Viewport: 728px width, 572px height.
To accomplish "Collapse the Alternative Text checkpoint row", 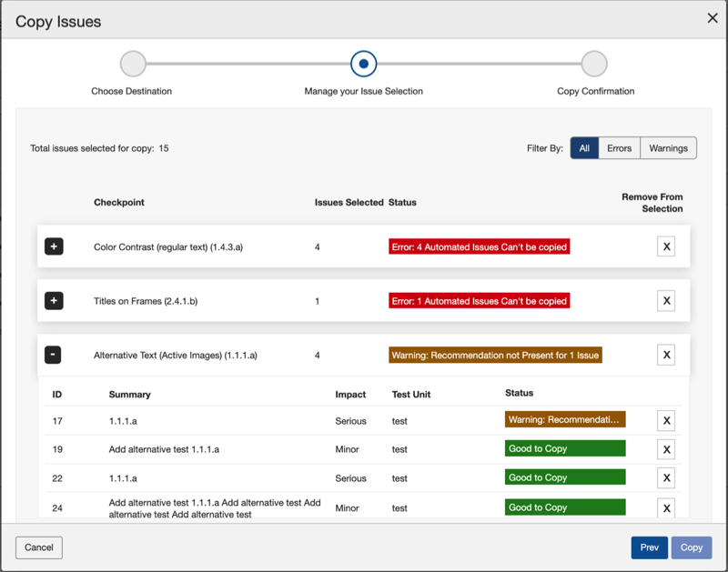I will coord(53,355).
